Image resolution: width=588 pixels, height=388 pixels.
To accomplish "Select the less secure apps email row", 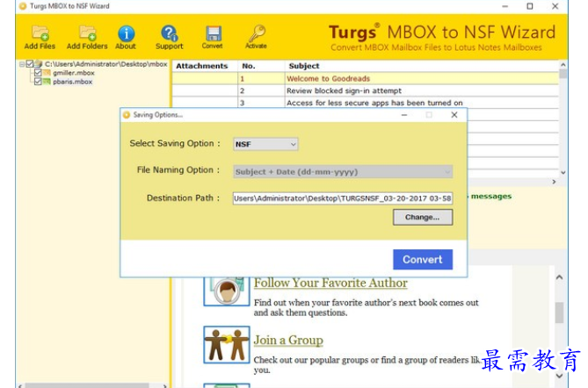I will [366, 103].
